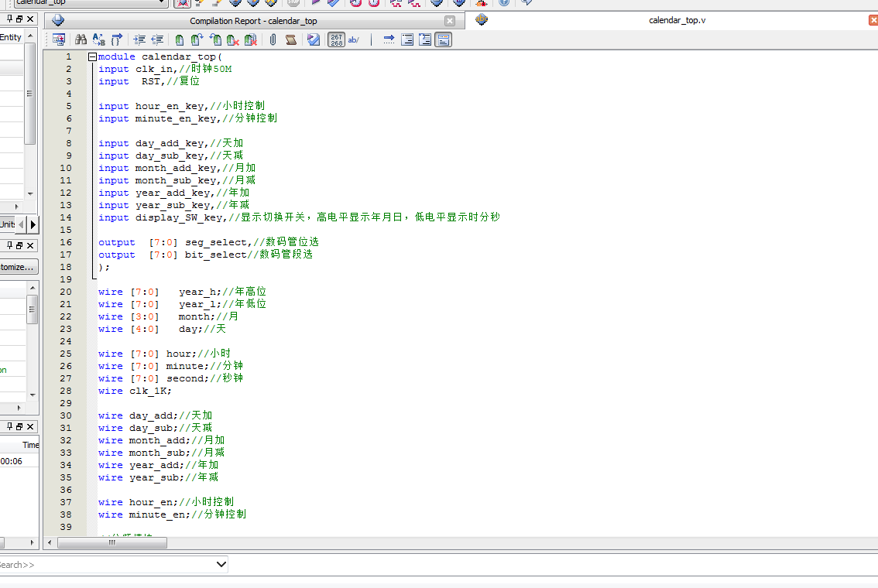Click the find matching brace icon
The image size is (878, 588).
[x=116, y=39]
